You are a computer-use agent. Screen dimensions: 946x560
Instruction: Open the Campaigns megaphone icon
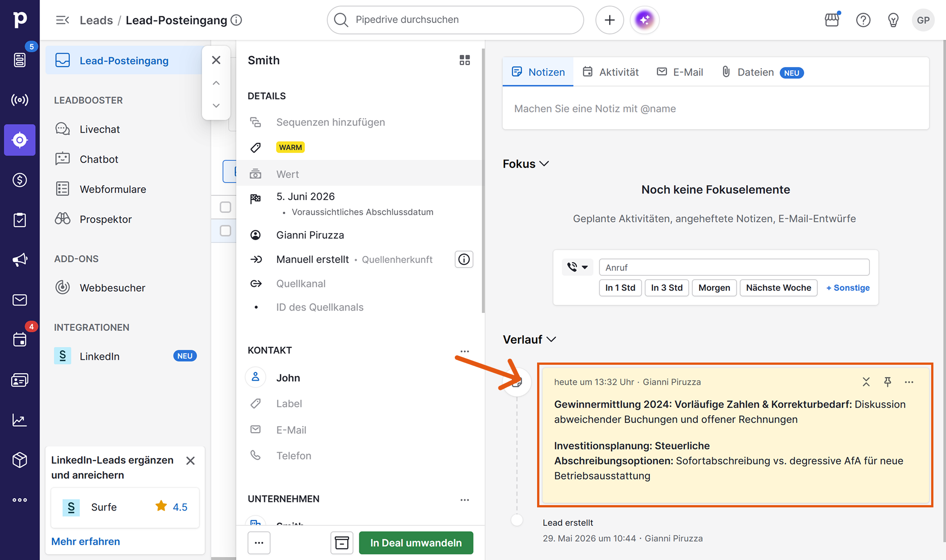(x=20, y=260)
